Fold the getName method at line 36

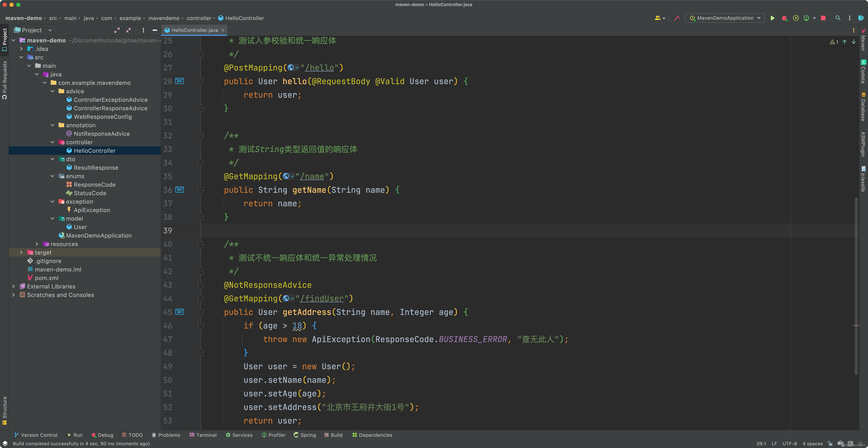coord(201,190)
